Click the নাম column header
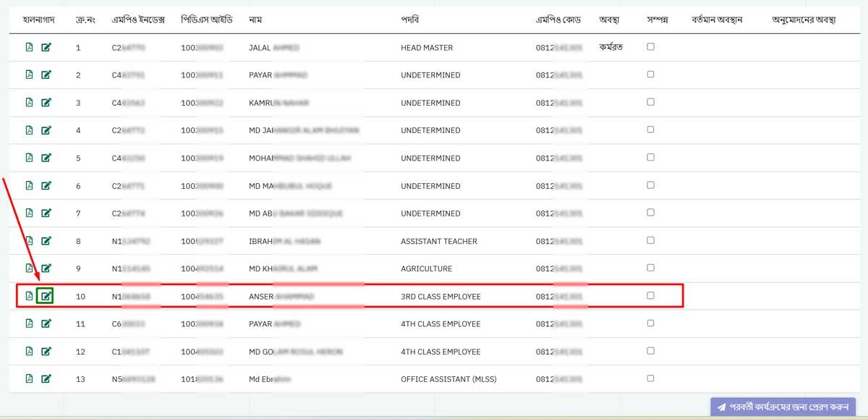 255,20
